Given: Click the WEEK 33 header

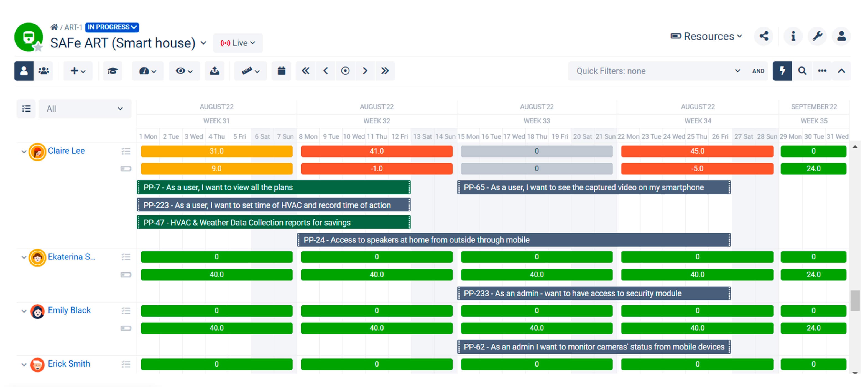Looking at the screenshot, I should pos(537,121).
